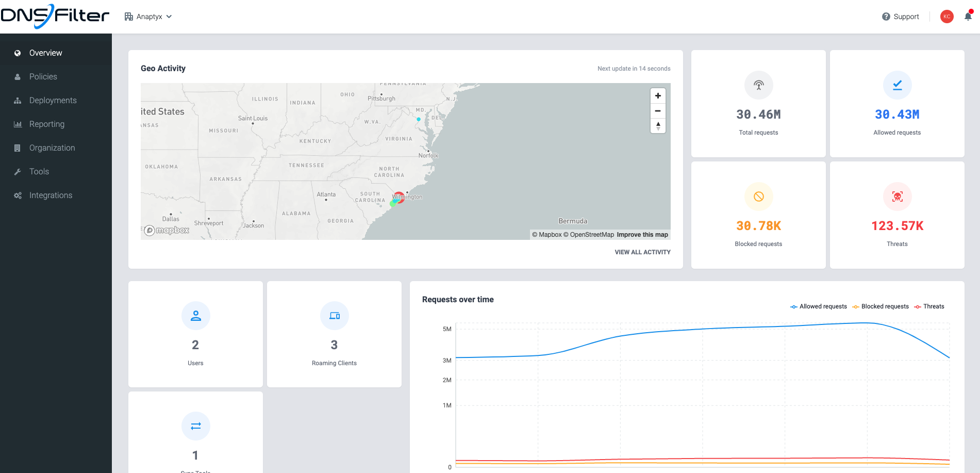The width and height of the screenshot is (980, 473).
Task: Click the Organization sidebar icon
Action: coord(18,148)
